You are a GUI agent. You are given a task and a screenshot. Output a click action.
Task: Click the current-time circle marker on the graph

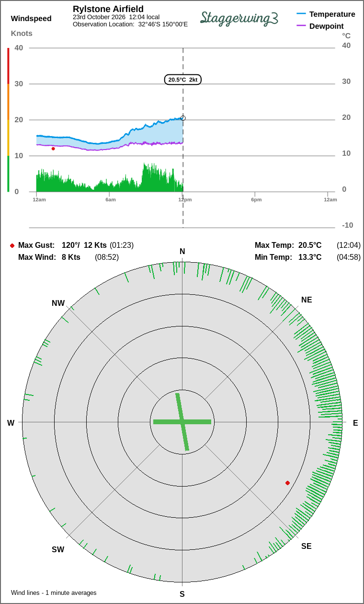tap(183, 118)
